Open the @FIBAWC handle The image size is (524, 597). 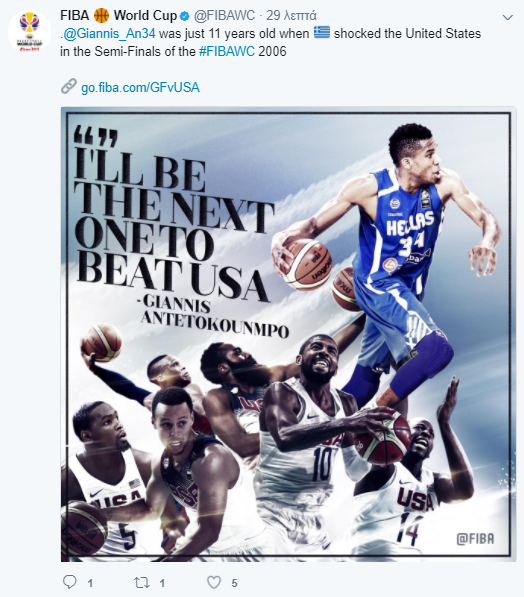(x=224, y=16)
